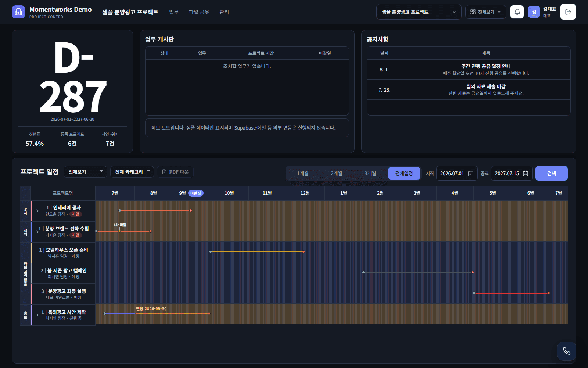588x368 pixels.
Task: Click the 검색 search button
Action: tap(552, 173)
